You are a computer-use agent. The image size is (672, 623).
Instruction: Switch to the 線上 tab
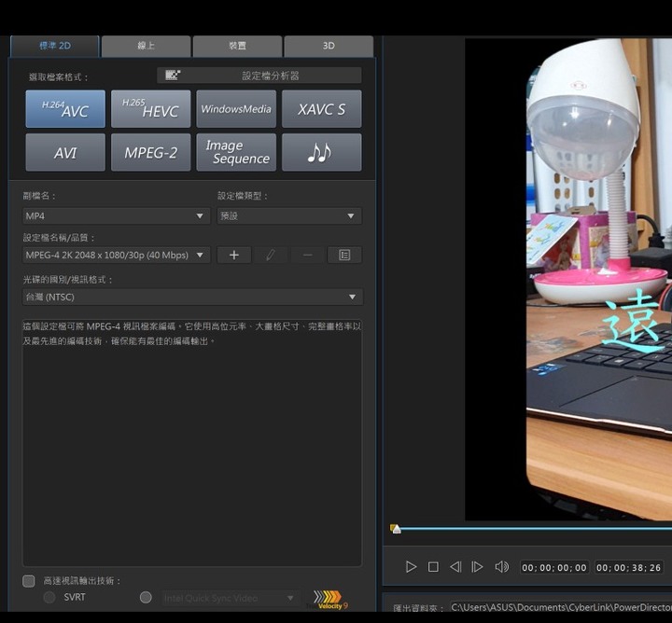147,46
